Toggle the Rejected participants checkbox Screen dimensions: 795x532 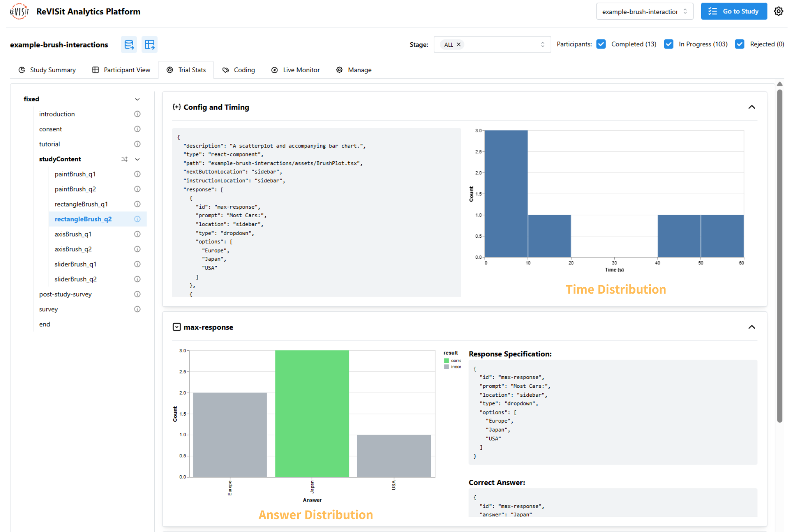[x=739, y=44]
